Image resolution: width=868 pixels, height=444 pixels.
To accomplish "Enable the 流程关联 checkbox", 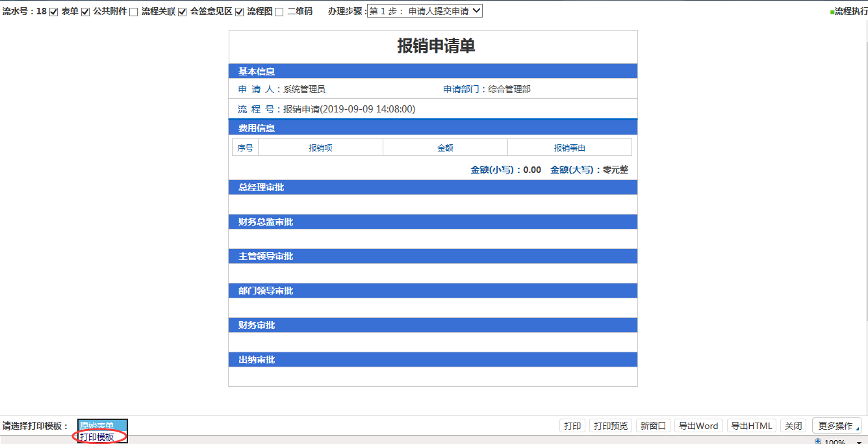I will coord(134,12).
